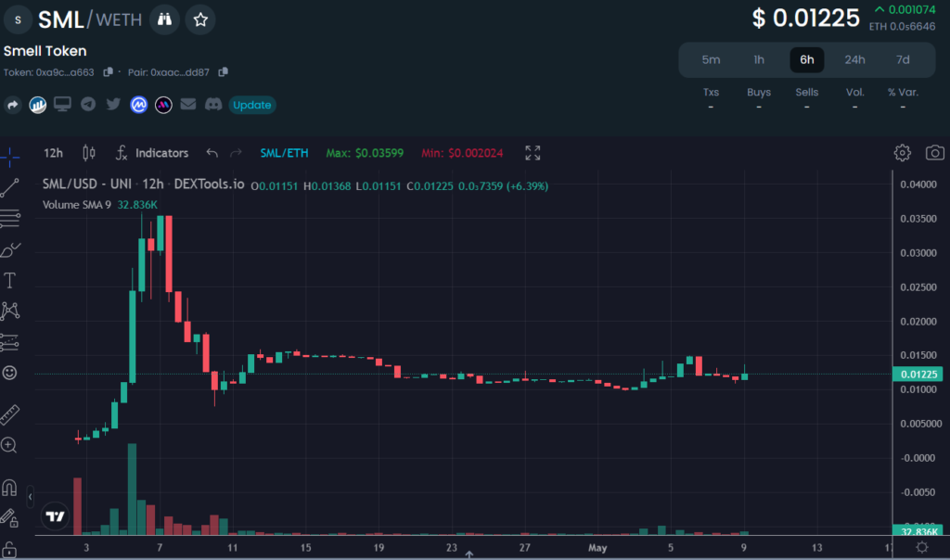Click the 0.01225 price axis label

click(x=917, y=375)
